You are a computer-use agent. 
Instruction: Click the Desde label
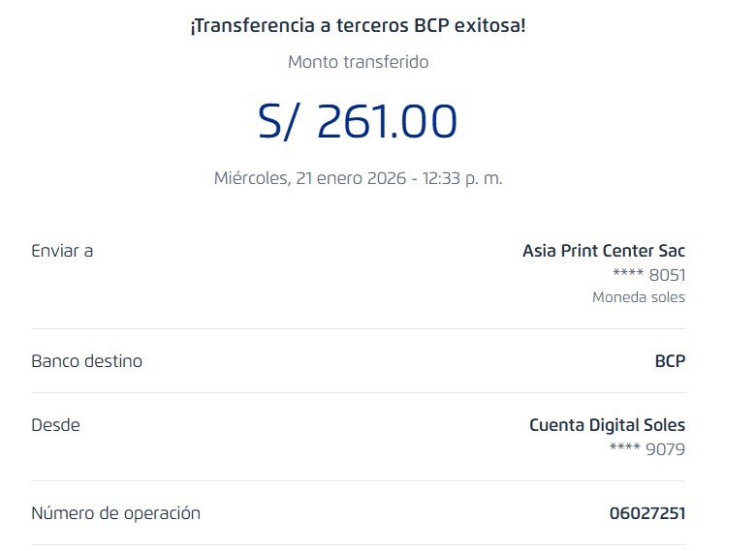point(55,425)
